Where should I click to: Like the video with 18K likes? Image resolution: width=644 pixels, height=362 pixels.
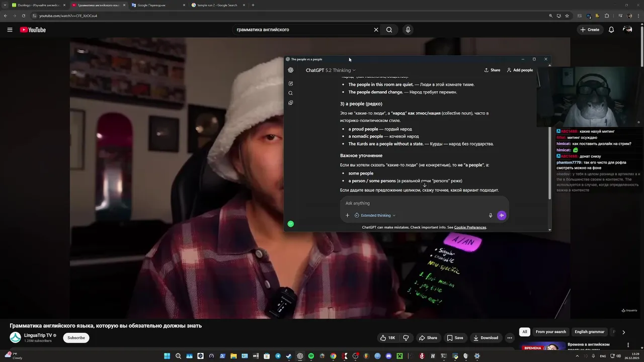pos(387,338)
